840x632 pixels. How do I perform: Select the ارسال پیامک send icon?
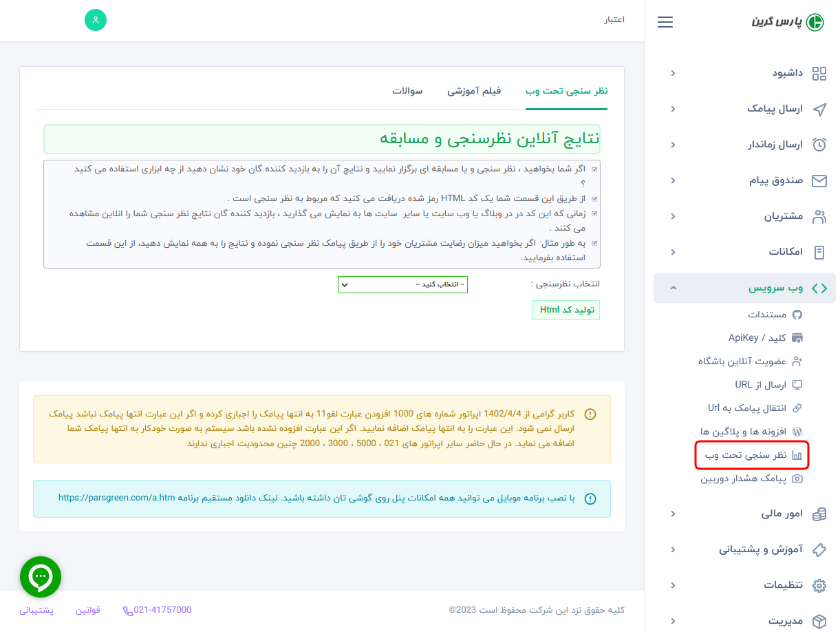click(x=819, y=109)
